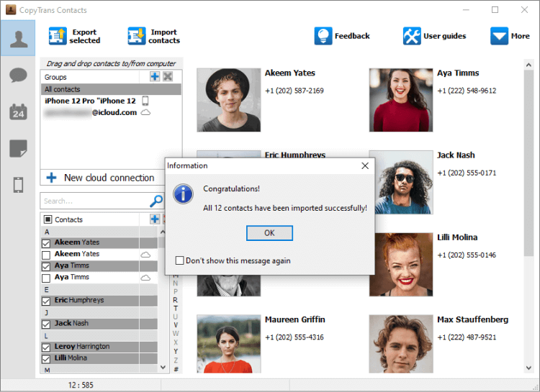
Task: Jump to letter V in alphabet index
Action: pyautogui.click(x=175, y=325)
